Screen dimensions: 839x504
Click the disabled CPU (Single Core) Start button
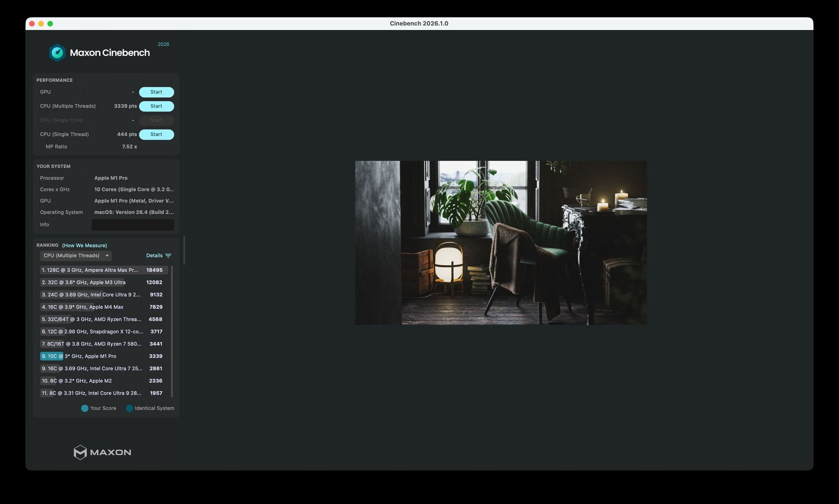click(x=156, y=120)
